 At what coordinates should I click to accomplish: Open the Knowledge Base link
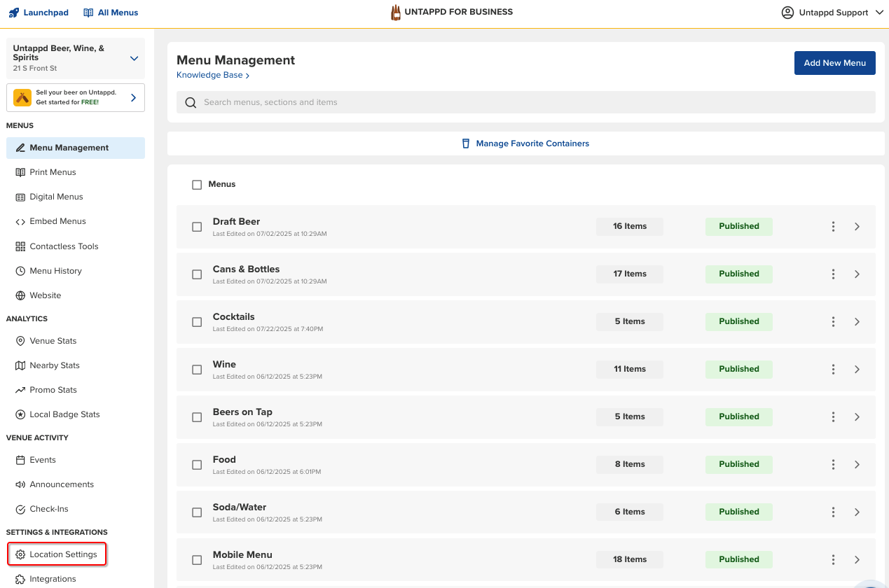[212, 75]
